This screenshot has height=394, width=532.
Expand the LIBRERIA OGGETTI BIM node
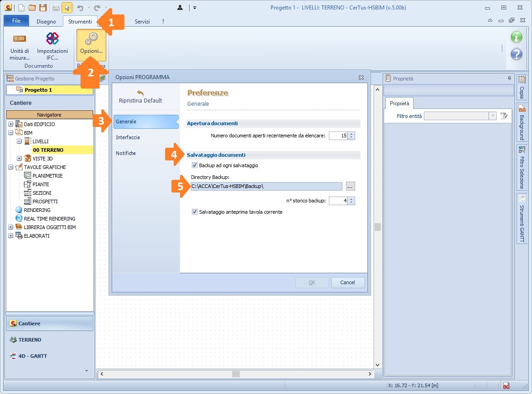click(x=11, y=227)
